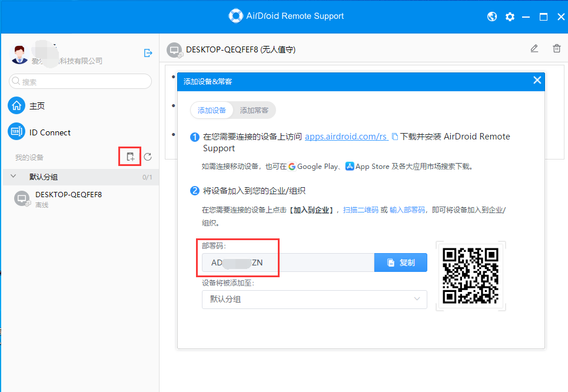The image size is (568, 392).
Task: Click the 扫描二维码 link
Action: pos(360,210)
